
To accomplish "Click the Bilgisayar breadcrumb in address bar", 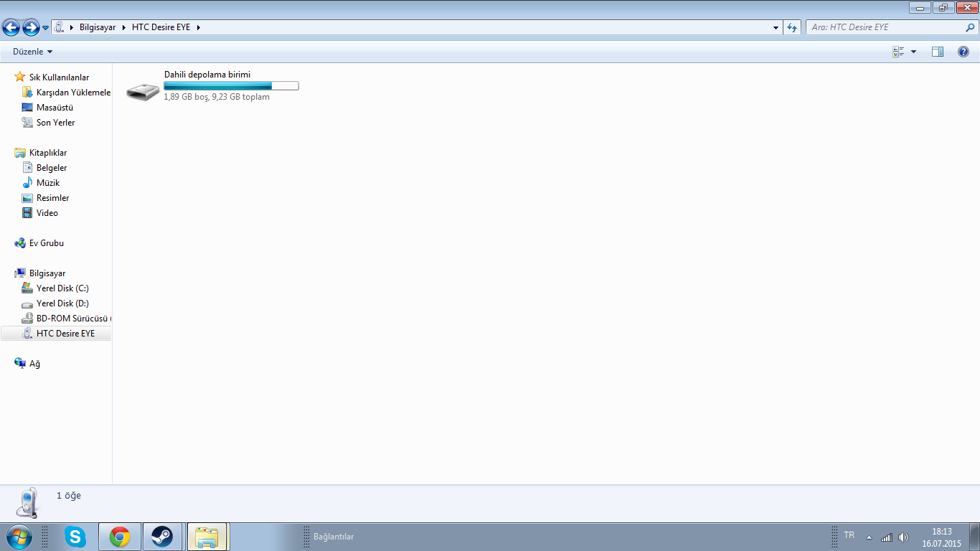I will 98,27.
